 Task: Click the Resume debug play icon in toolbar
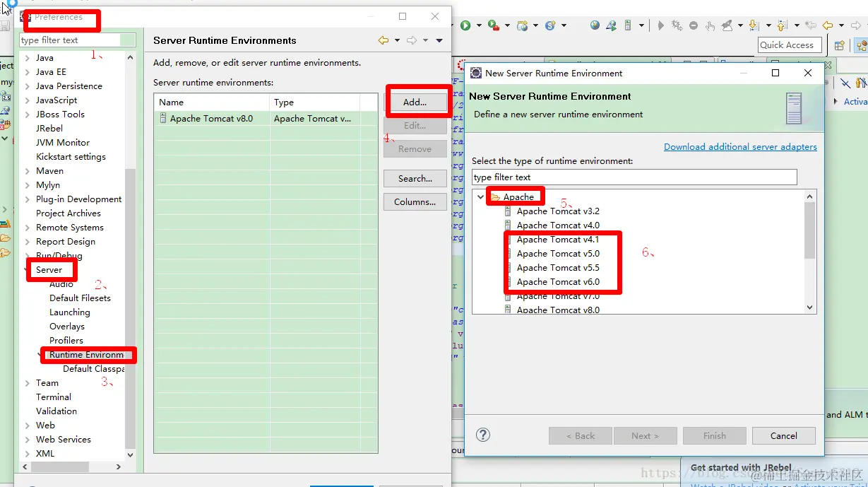pyautogui.click(x=660, y=25)
